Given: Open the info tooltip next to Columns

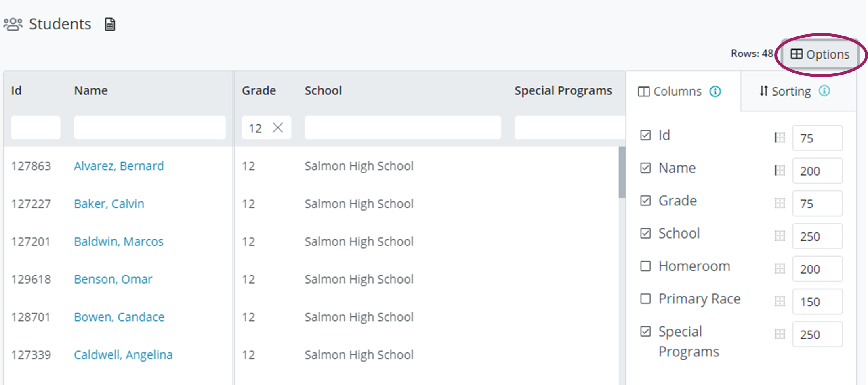Looking at the screenshot, I should (715, 91).
